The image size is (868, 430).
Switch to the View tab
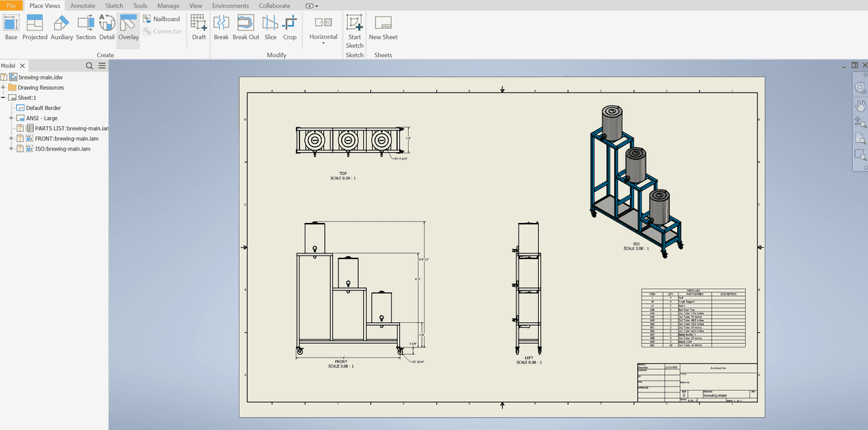click(x=196, y=6)
